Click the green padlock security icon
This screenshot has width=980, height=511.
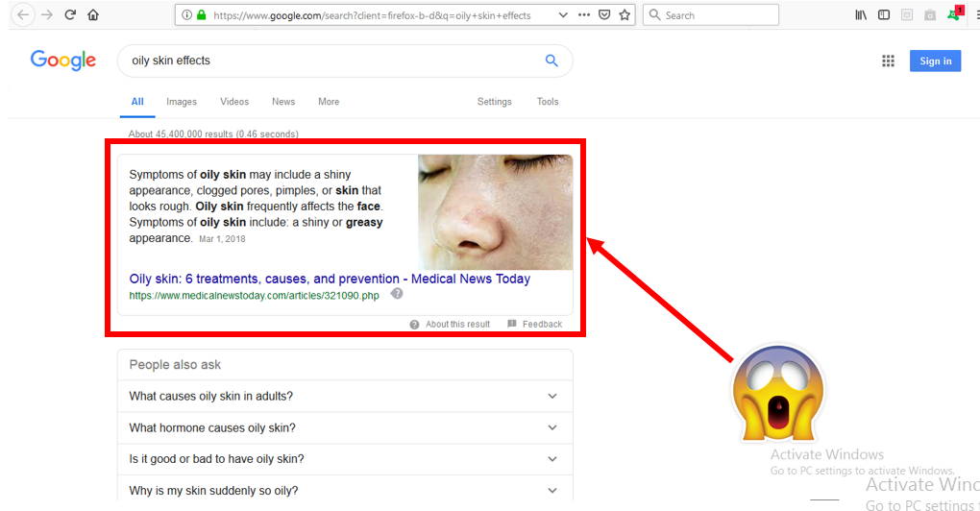click(201, 15)
